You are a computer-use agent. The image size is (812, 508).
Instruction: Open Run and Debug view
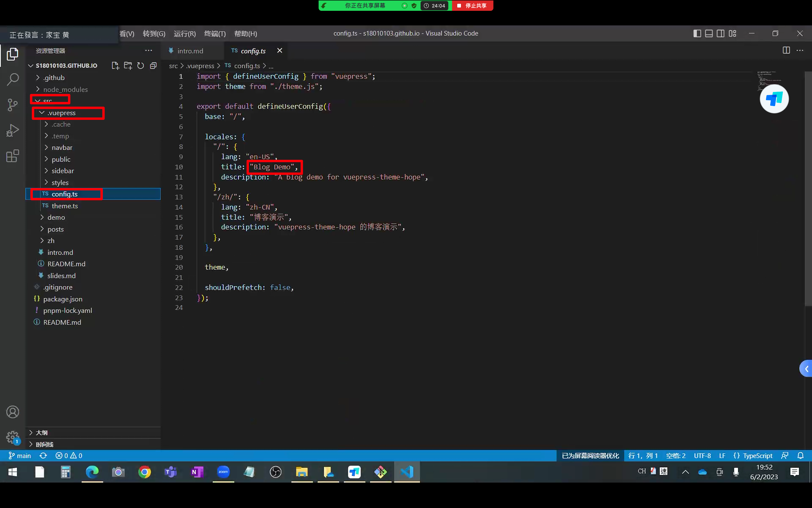click(12, 130)
